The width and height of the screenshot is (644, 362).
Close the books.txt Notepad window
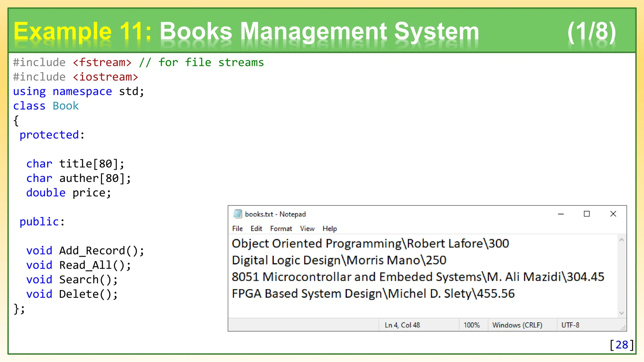point(613,214)
